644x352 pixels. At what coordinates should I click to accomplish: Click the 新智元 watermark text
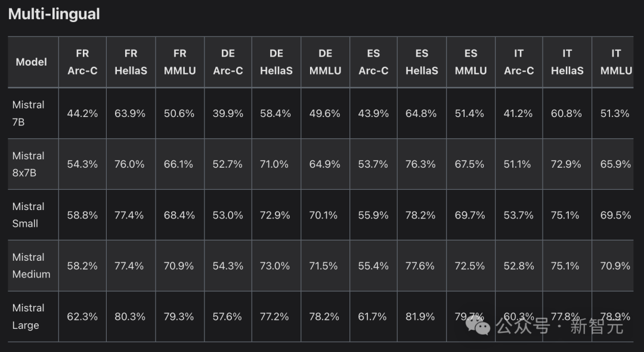tap(596, 326)
